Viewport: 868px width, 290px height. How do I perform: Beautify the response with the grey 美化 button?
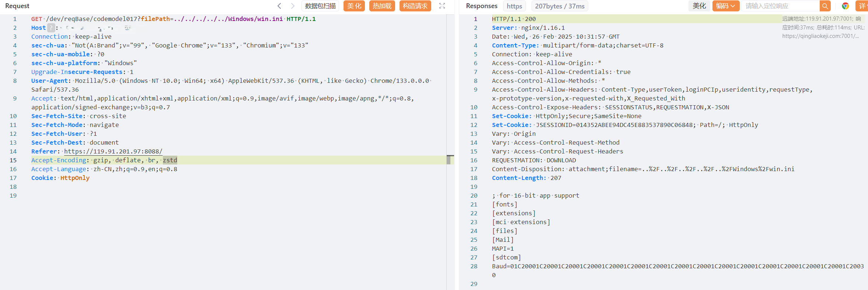coord(699,6)
